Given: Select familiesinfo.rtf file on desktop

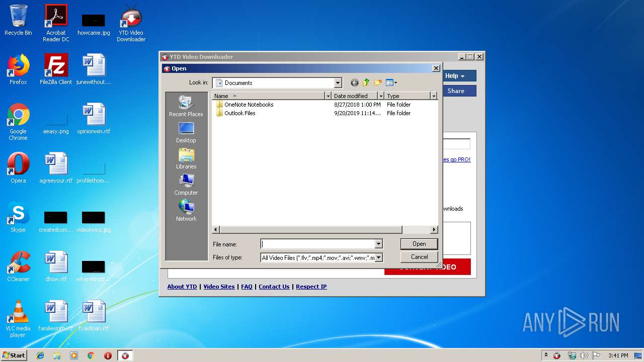Looking at the screenshot, I should (56, 316).
